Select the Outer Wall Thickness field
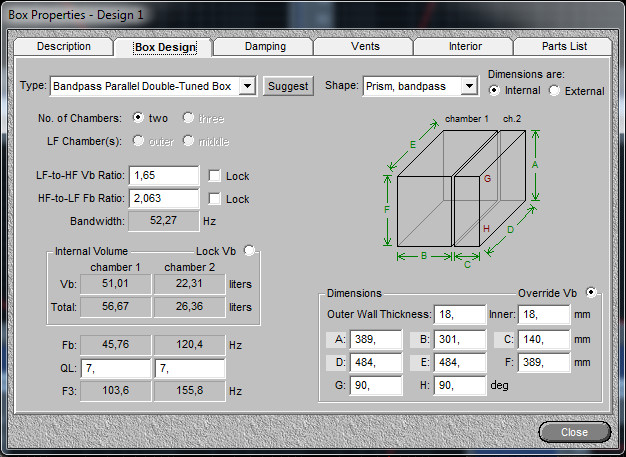The height and width of the screenshot is (457, 626). [460, 315]
